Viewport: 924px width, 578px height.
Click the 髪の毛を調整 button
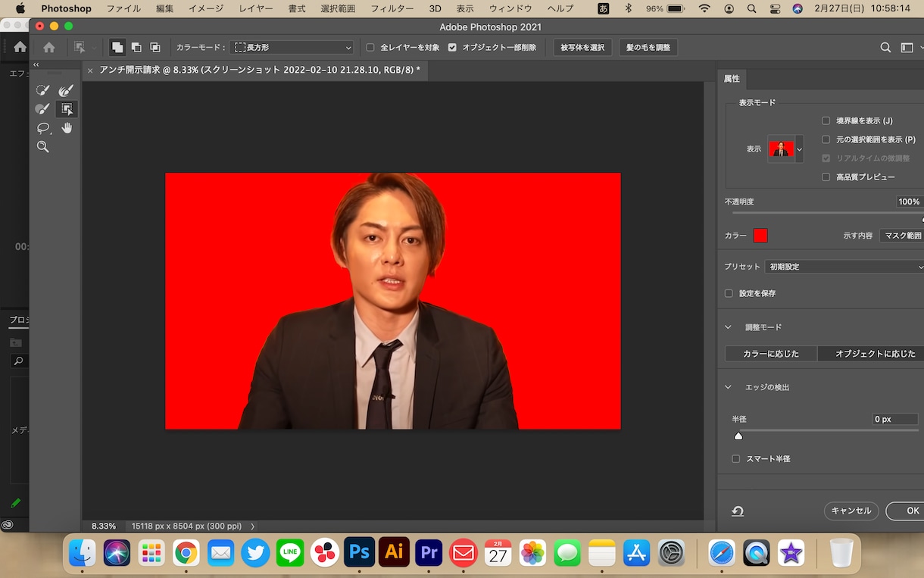(648, 47)
